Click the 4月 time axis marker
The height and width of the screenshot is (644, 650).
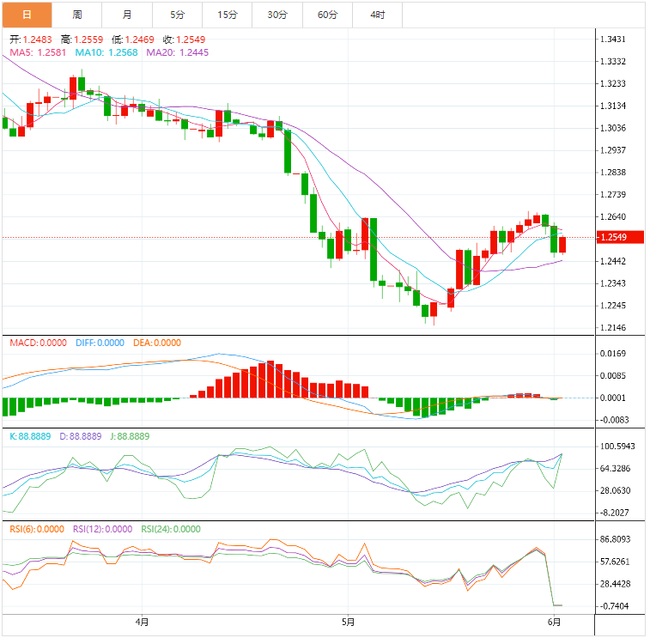143,622
